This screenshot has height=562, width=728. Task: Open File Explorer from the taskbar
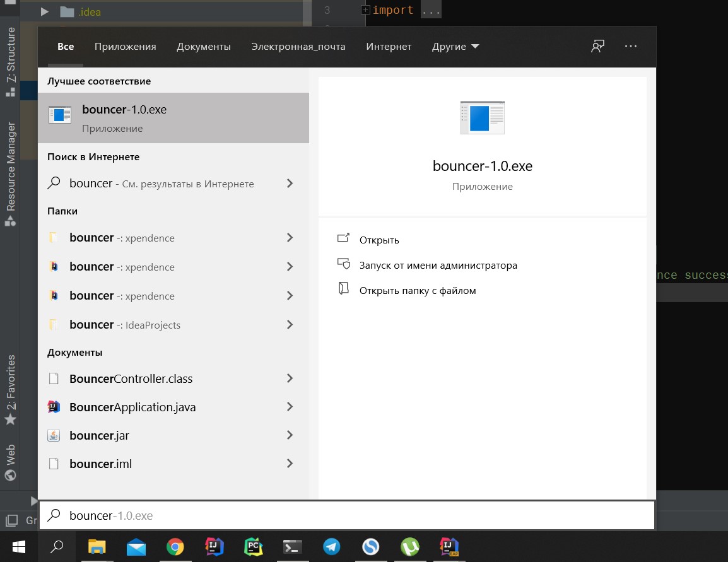pos(97,547)
